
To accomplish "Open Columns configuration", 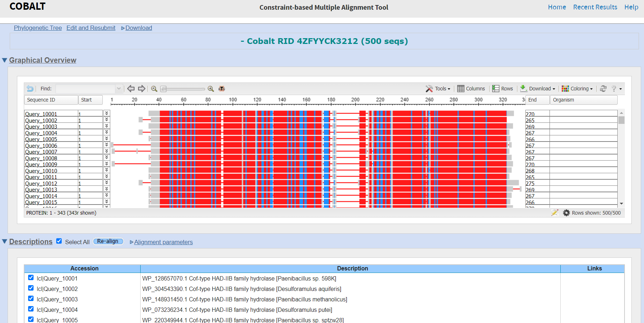I will pos(471,89).
